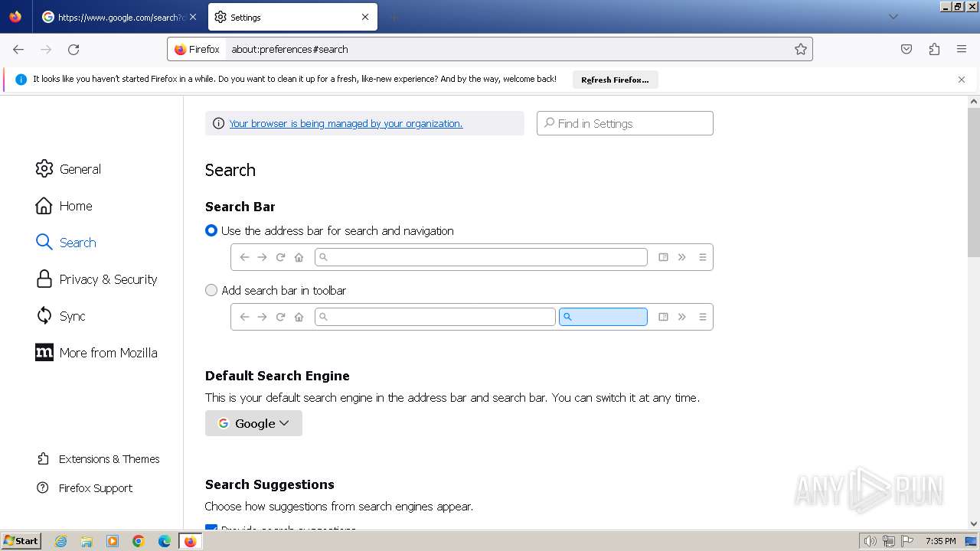Open Extensions & Themes link

pyautogui.click(x=98, y=459)
